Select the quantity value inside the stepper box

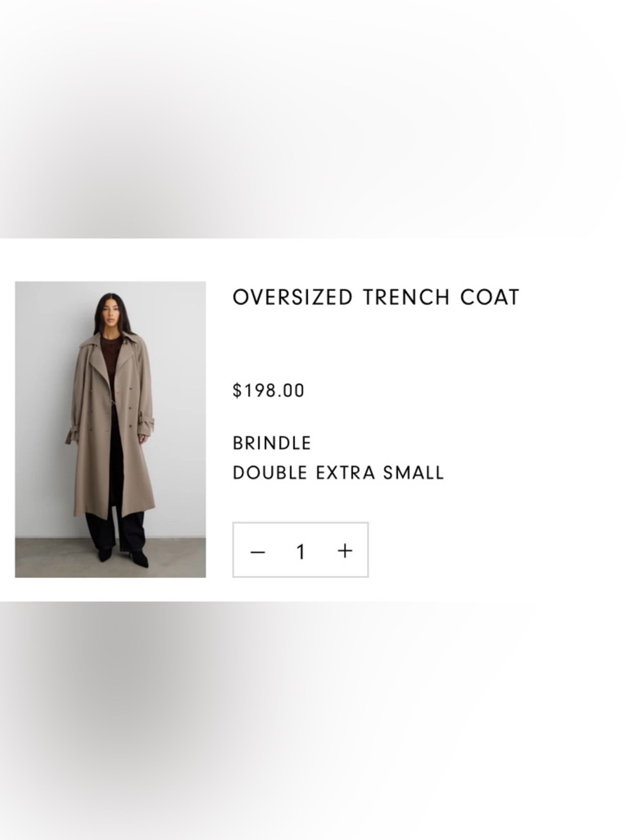pyautogui.click(x=301, y=550)
